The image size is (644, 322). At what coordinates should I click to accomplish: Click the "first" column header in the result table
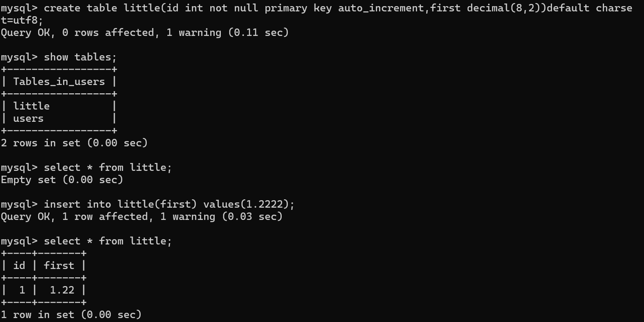59,265
